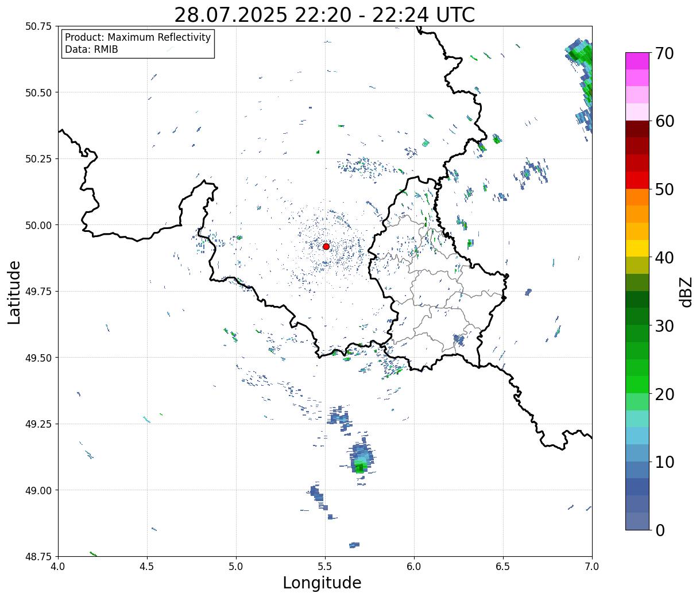The width and height of the screenshot is (700, 597).
Task: Click the colorbar tick label 30
Action: point(663,326)
